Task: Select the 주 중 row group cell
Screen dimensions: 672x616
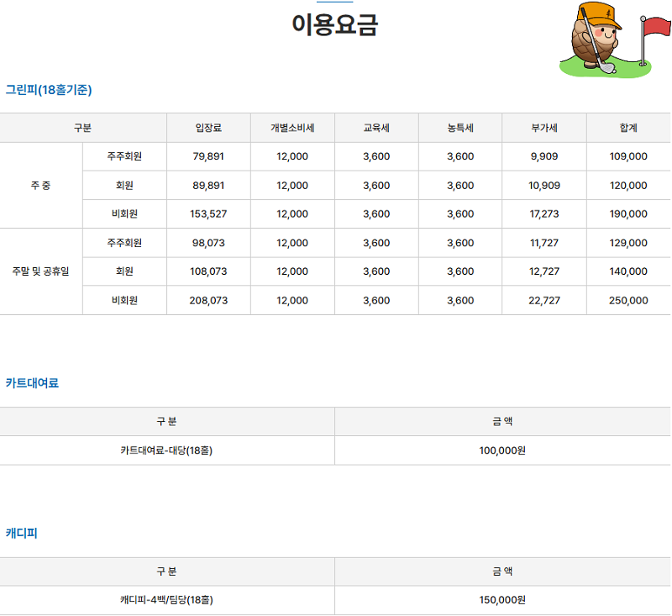Action: click(40, 185)
